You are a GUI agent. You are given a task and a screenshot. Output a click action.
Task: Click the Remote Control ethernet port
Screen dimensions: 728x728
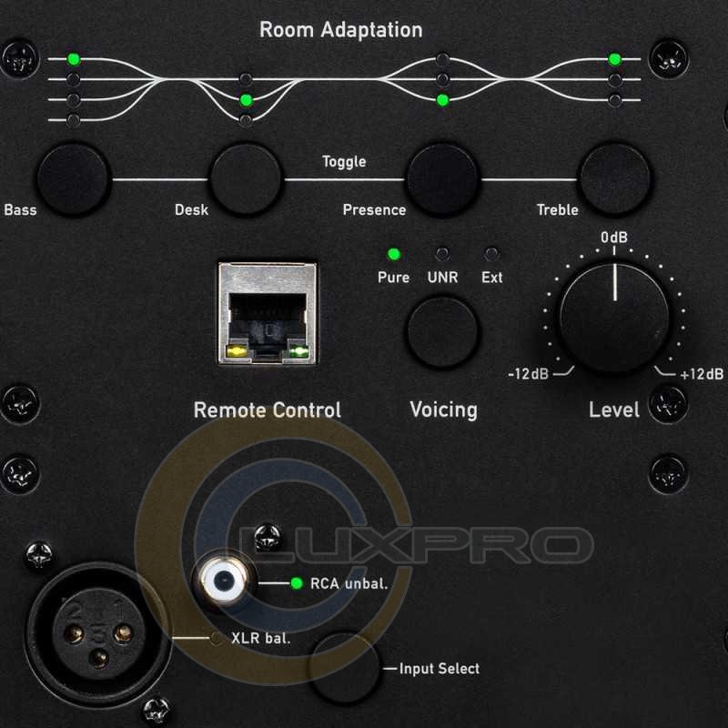[266, 313]
